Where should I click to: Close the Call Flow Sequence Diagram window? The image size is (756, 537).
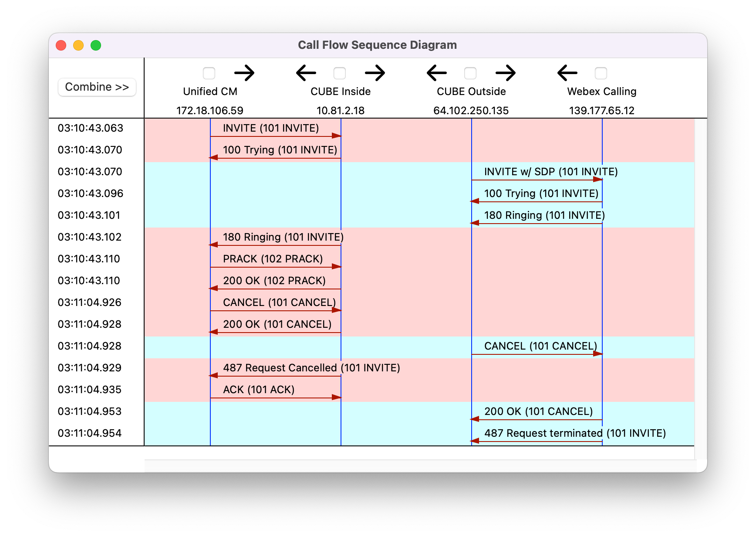point(61,45)
